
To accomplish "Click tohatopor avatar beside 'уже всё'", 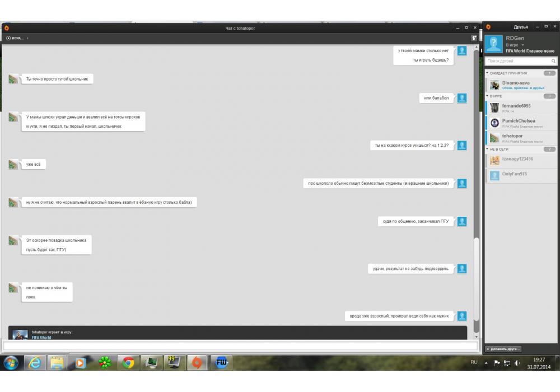I will [13, 164].
